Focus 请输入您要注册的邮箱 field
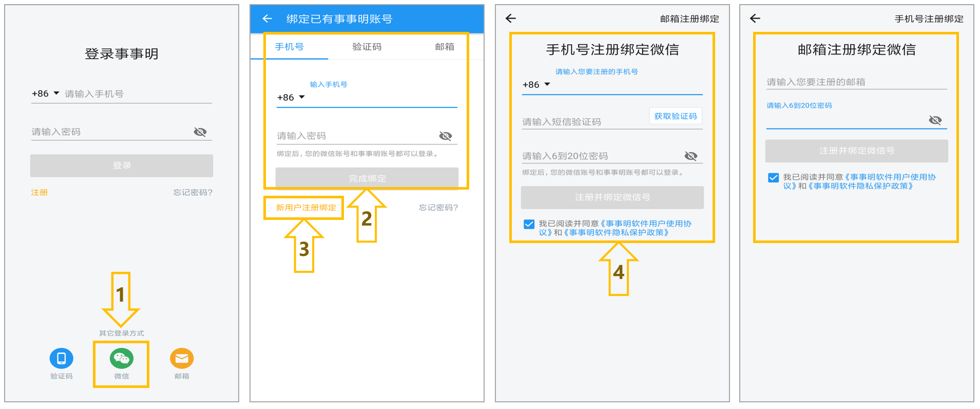Screen dimensions: 980x409 tap(856, 82)
